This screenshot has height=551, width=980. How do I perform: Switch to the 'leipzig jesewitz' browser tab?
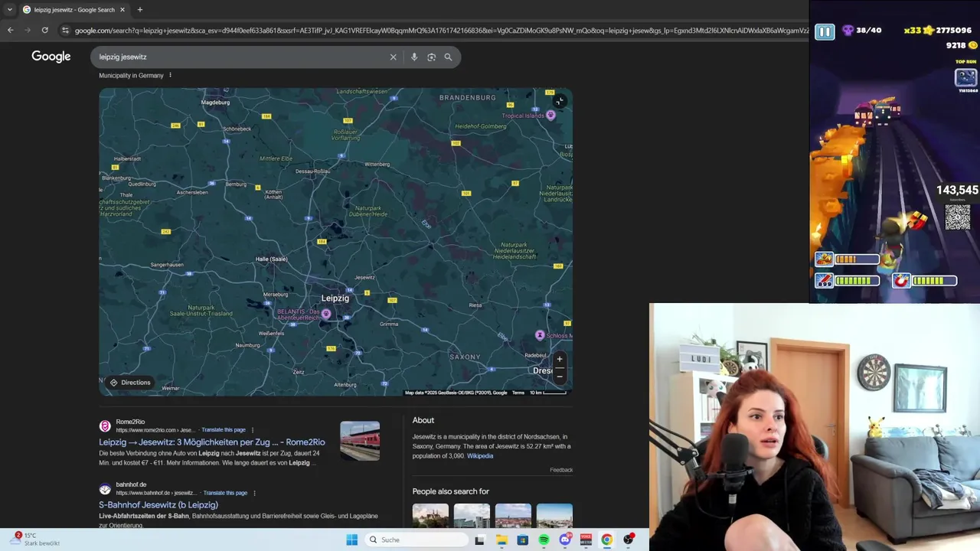[x=73, y=10]
